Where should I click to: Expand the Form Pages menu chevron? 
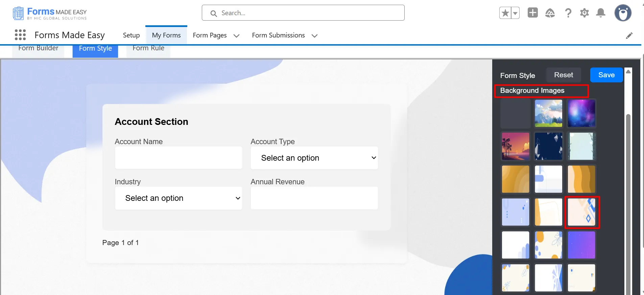click(x=236, y=36)
